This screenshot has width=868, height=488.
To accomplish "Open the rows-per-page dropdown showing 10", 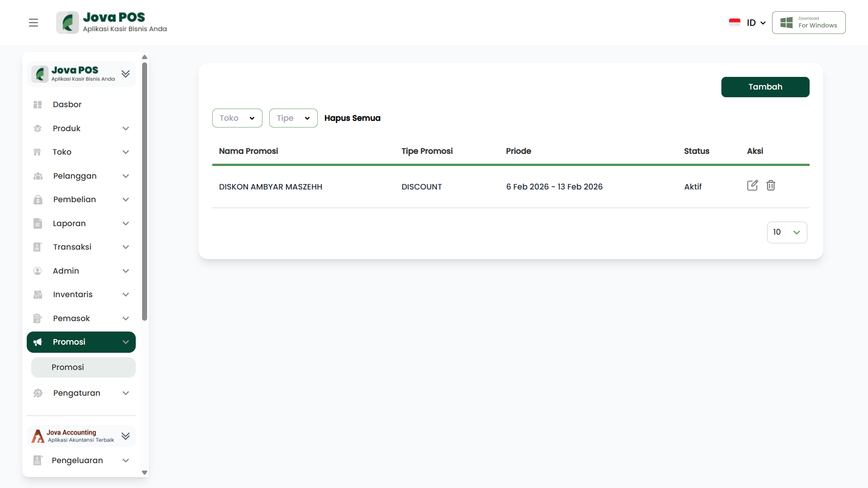I will click(x=787, y=232).
